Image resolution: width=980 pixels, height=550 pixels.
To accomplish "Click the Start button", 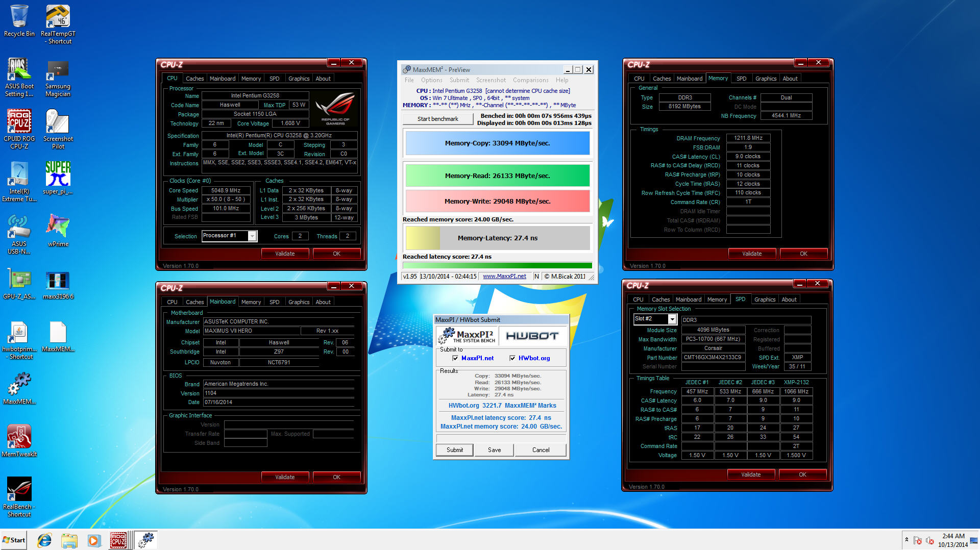I will (x=14, y=540).
